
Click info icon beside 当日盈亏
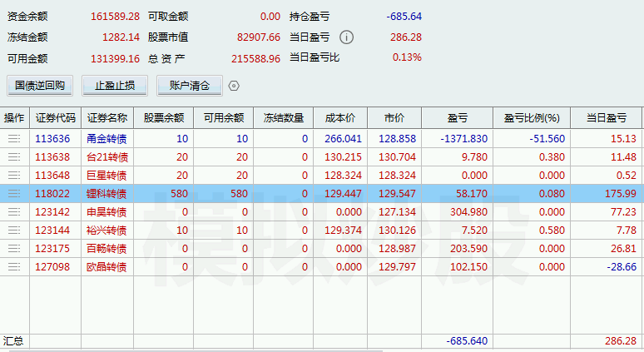pyautogui.click(x=347, y=37)
